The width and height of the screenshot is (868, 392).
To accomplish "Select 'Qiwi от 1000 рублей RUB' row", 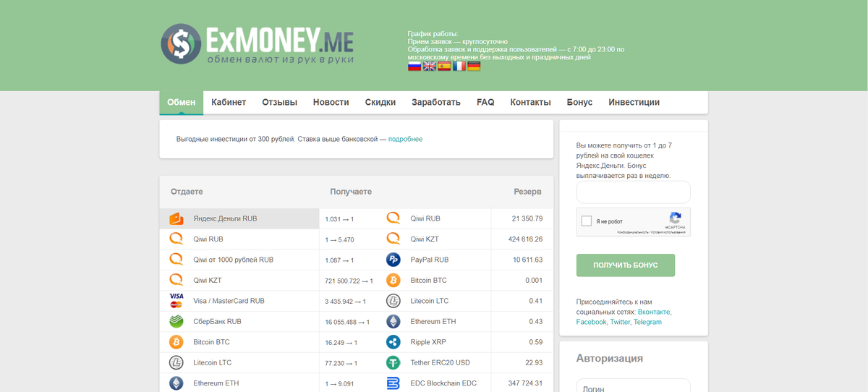I will [x=239, y=259].
